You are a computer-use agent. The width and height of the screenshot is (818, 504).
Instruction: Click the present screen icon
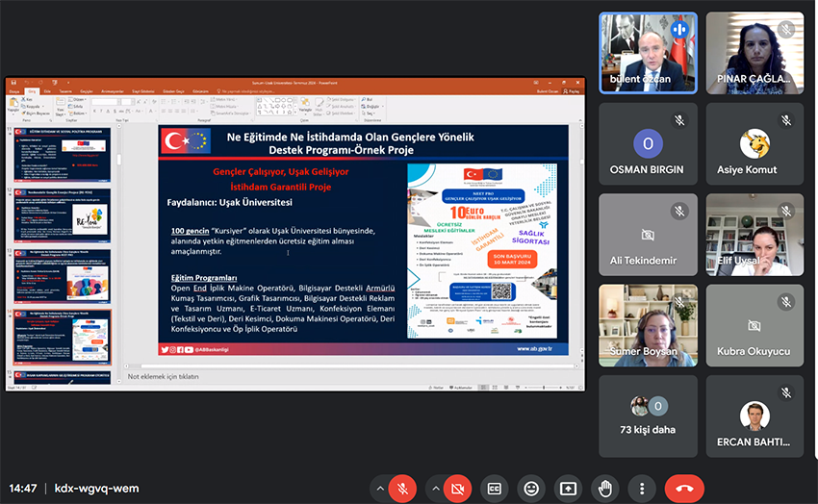[568, 489]
